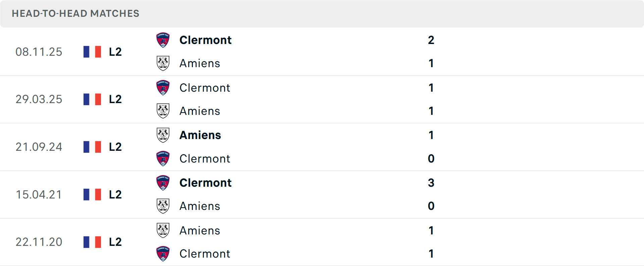Click the date 22.11.20
This screenshot has width=644, height=266.
[x=39, y=242]
